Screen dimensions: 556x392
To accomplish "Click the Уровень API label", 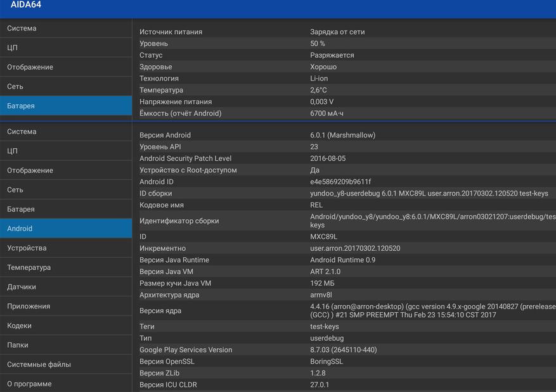I will tap(160, 147).
